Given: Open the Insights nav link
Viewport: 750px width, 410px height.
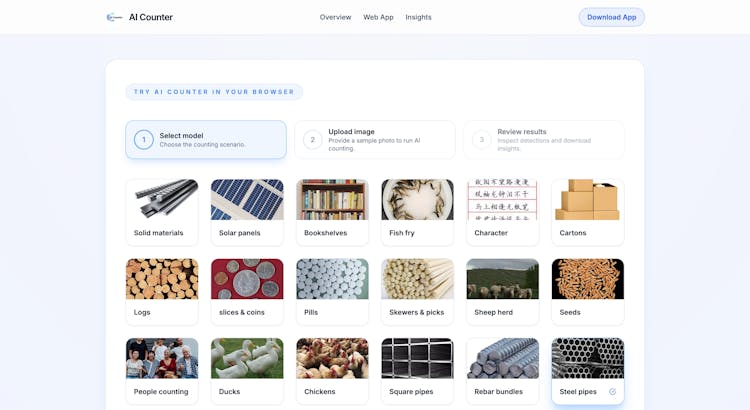Looking at the screenshot, I should coord(418,17).
